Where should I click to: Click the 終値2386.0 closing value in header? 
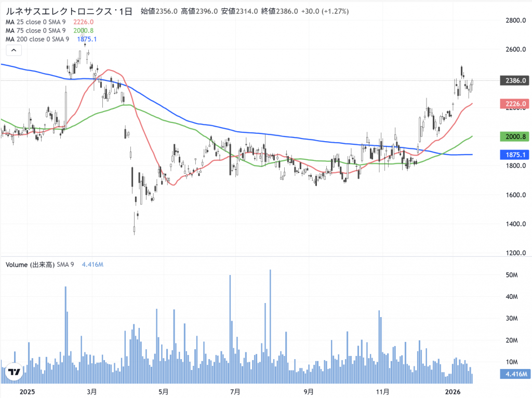(x=280, y=11)
